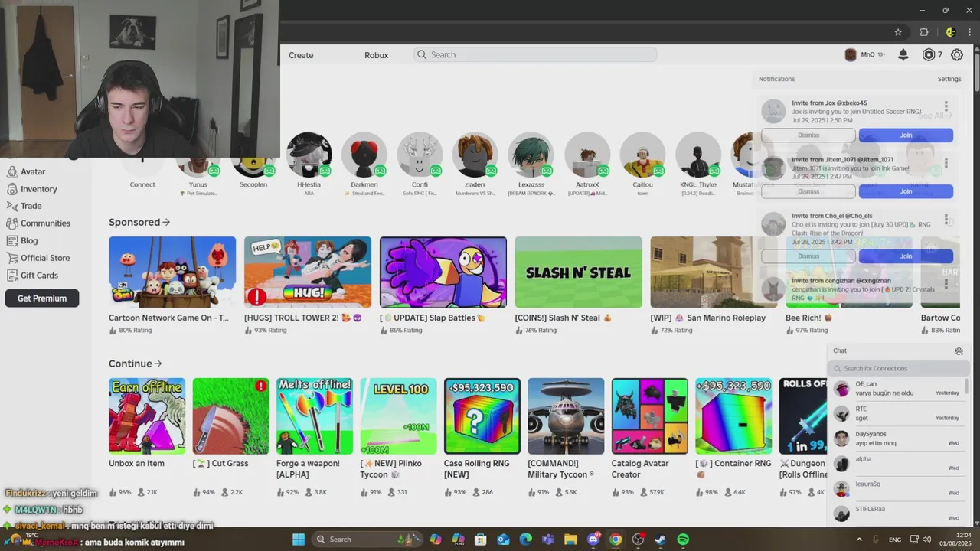Click the Windows Start button
980x551 pixels.
point(299,540)
